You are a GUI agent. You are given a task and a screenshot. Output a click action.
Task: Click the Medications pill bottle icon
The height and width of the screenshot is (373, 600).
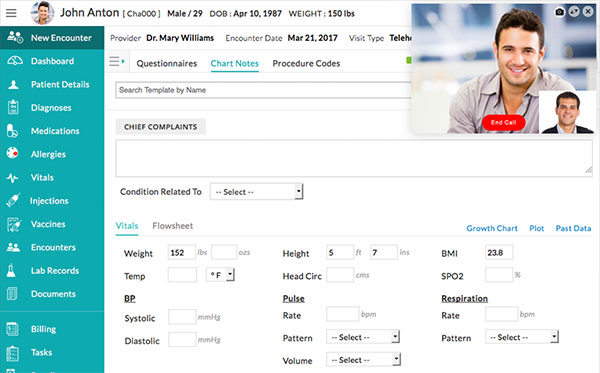pos(12,131)
